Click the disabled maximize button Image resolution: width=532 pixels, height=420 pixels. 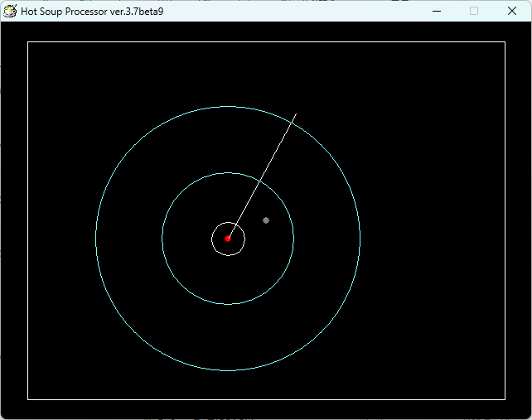pos(474,12)
